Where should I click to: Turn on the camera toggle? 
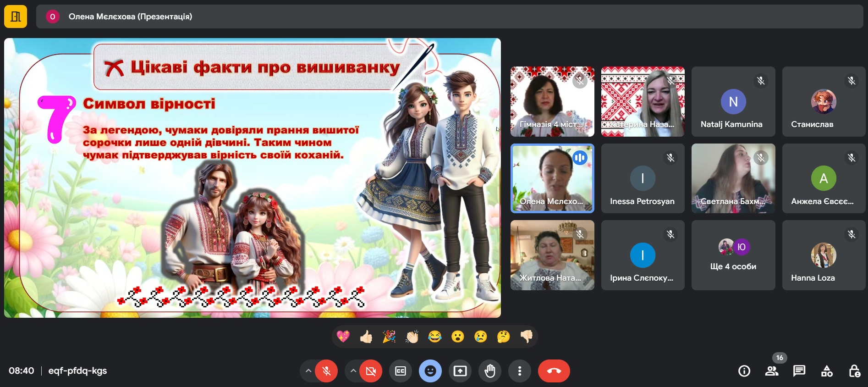point(371,371)
